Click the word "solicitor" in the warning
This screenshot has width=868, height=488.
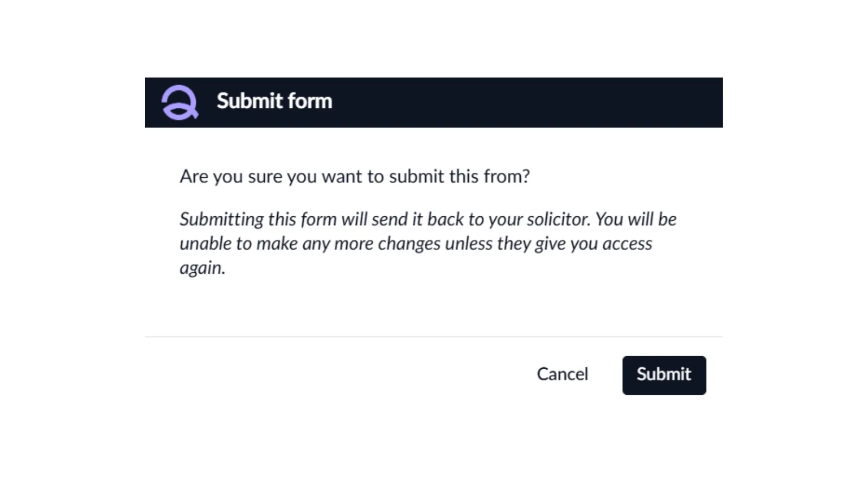tap(558, 219)
